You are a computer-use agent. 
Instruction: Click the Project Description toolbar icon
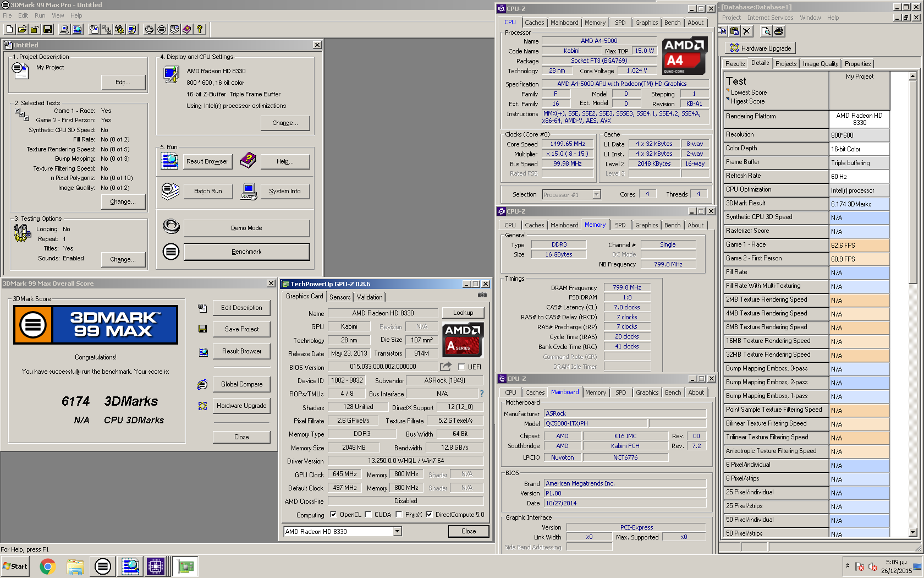coord(94,29)
